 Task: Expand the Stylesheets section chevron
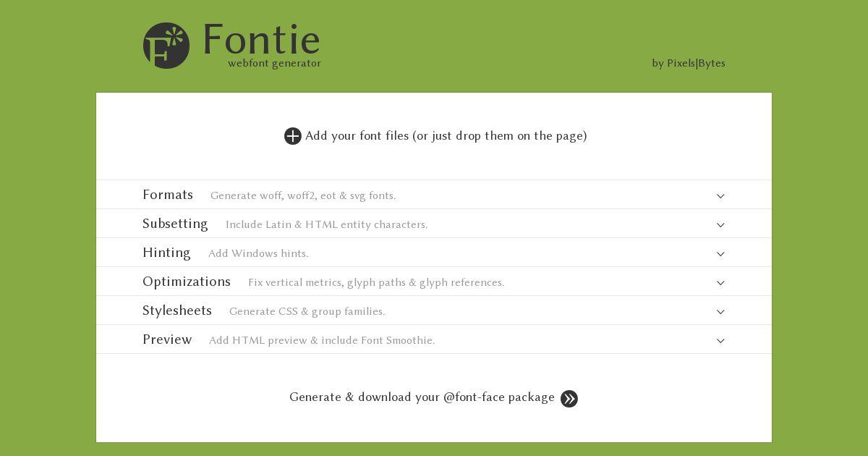720,312
